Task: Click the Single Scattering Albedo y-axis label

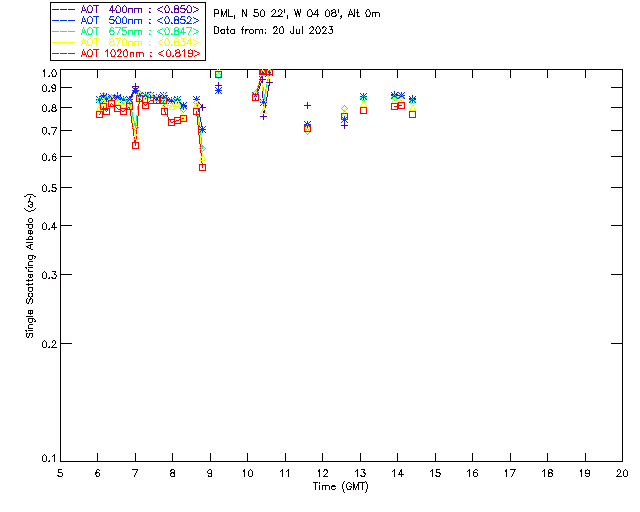Action: (31, 266)
